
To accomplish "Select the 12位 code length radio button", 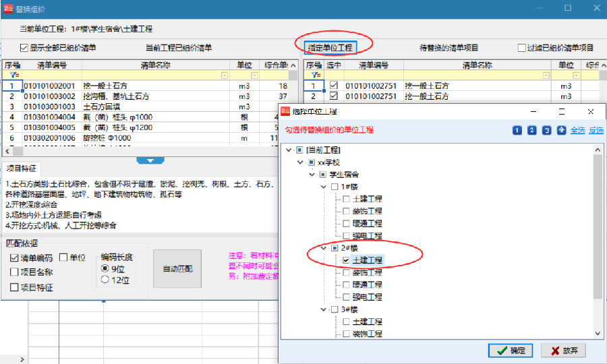I will (105, 279).
